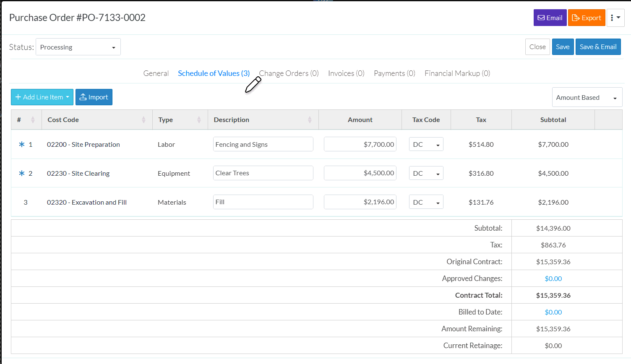
Task: Open the Invoices (0) tab
Action: 346,73
